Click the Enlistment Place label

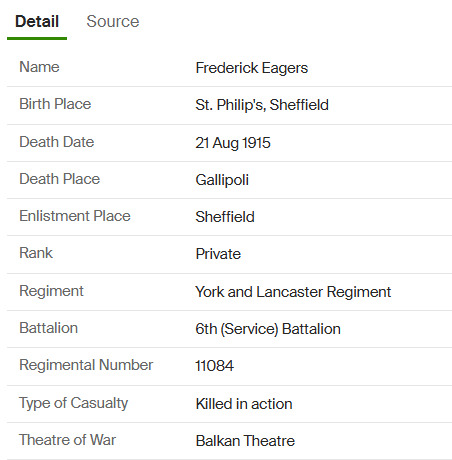(x=75, y=216)
